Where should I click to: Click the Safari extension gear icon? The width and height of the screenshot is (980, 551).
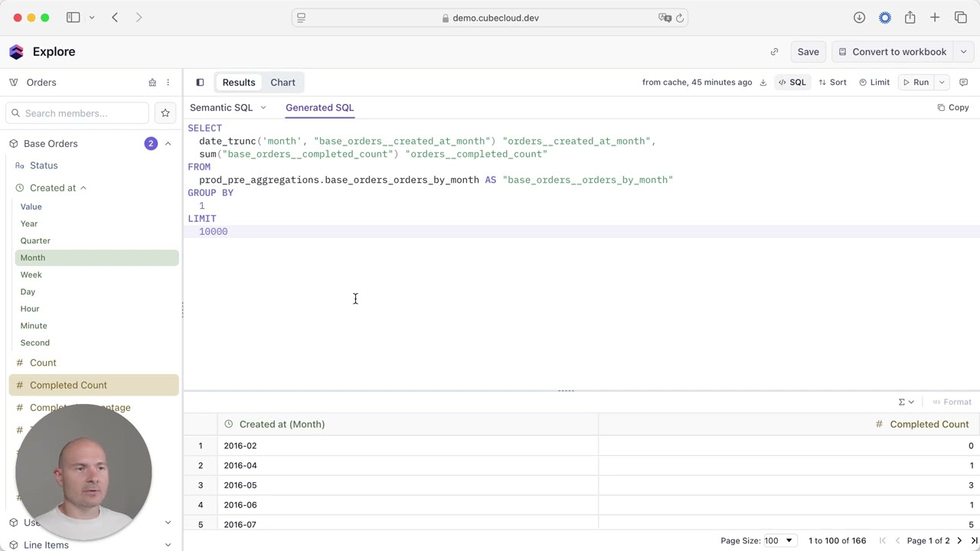[x=884, y=18]
